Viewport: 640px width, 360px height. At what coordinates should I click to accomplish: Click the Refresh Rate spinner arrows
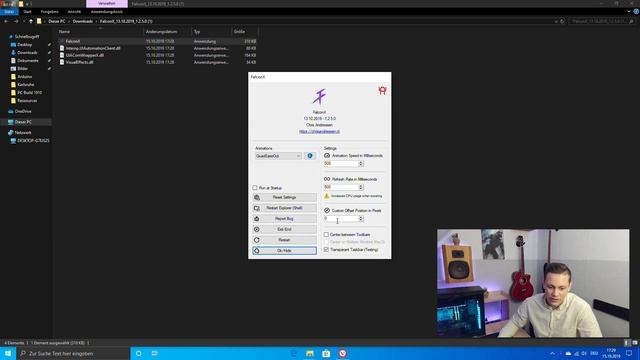point(361,187)
